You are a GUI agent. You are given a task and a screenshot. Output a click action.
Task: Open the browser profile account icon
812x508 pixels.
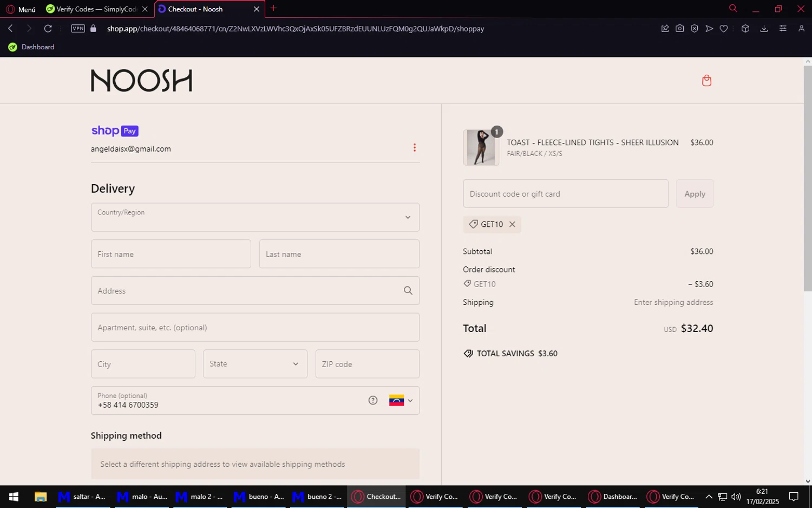[801, 29]
